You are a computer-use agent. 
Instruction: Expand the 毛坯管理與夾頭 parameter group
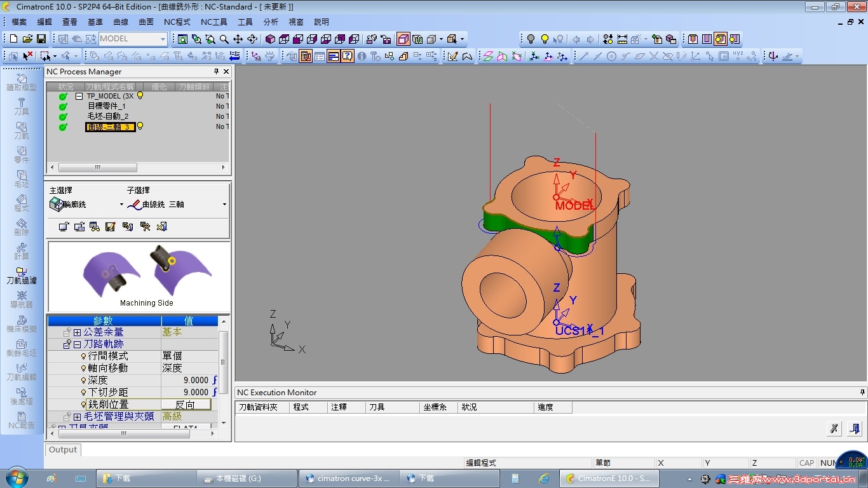77,417
